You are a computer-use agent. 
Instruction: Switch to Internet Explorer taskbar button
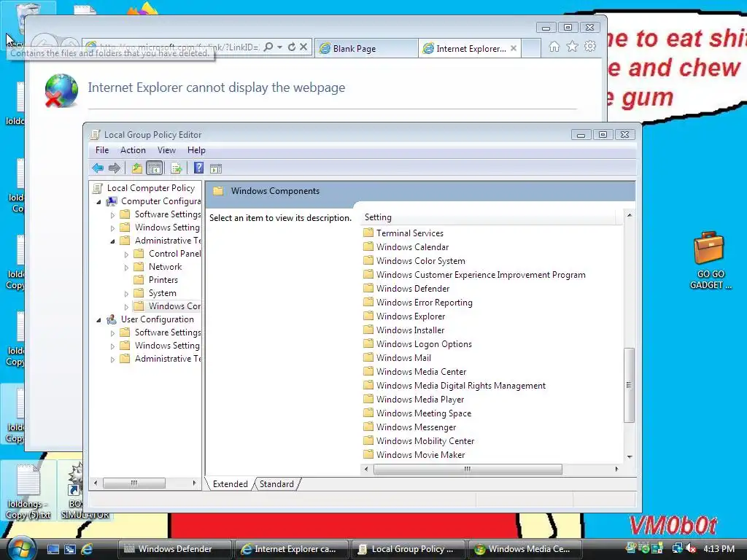pyautogui.click(x=292, y=549)
